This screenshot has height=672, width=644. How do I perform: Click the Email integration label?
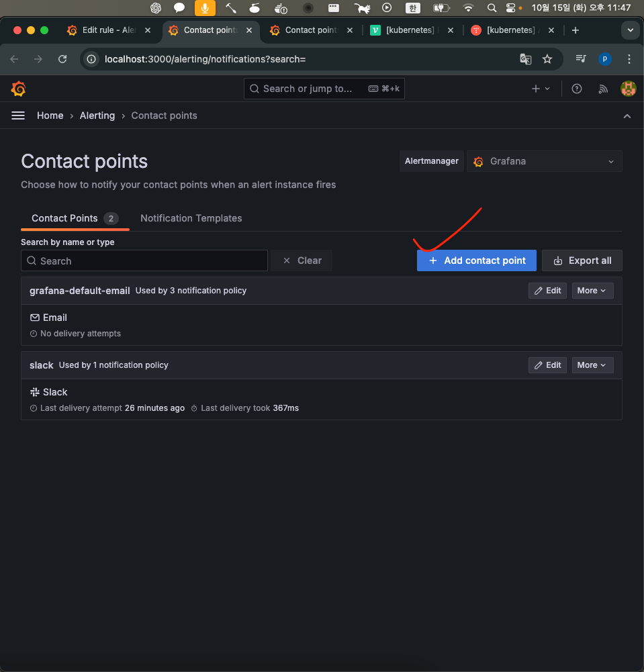coord(55,318)
